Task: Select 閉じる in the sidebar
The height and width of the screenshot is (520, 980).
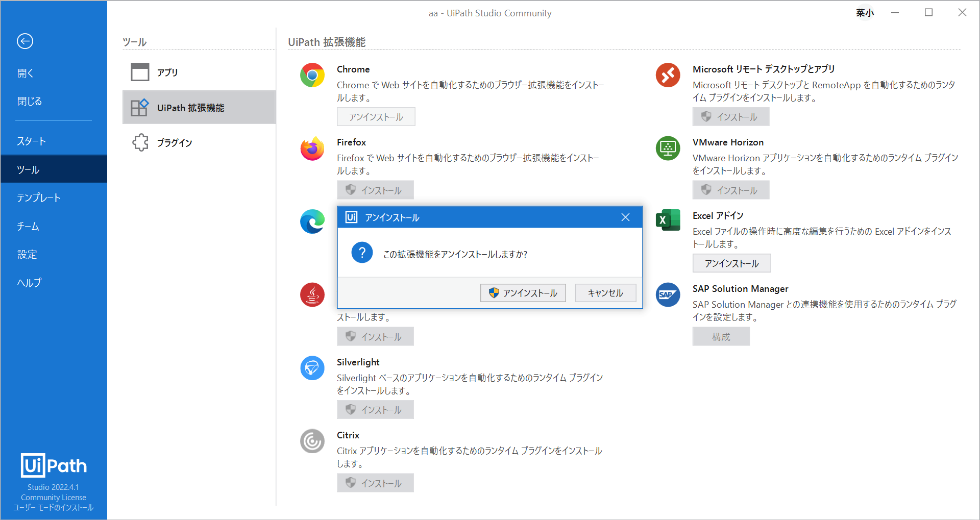Action: [54, 101]
